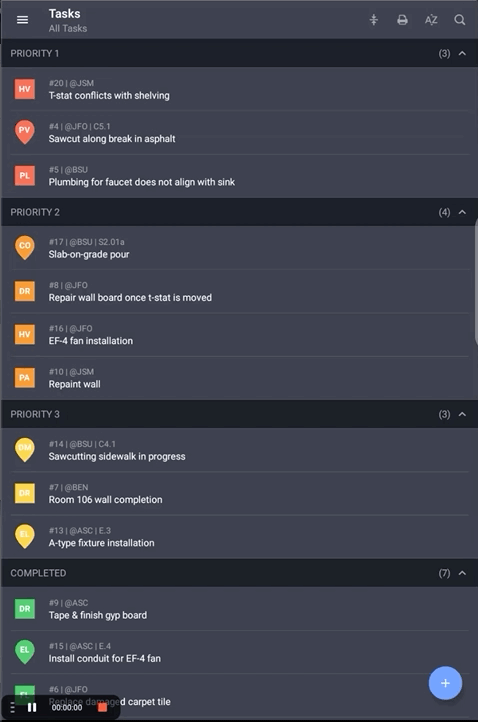Pause the screen recording

tap(32, 707)
